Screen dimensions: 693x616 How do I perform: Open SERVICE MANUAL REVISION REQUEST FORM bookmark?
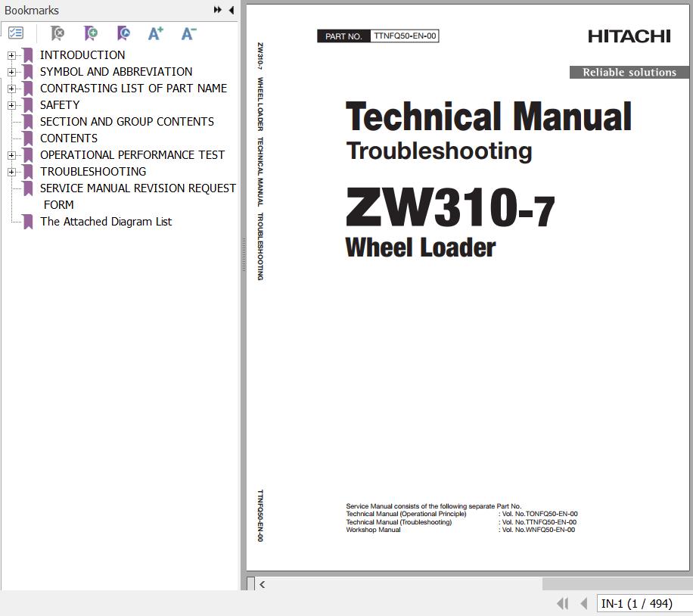click(138, 196)
